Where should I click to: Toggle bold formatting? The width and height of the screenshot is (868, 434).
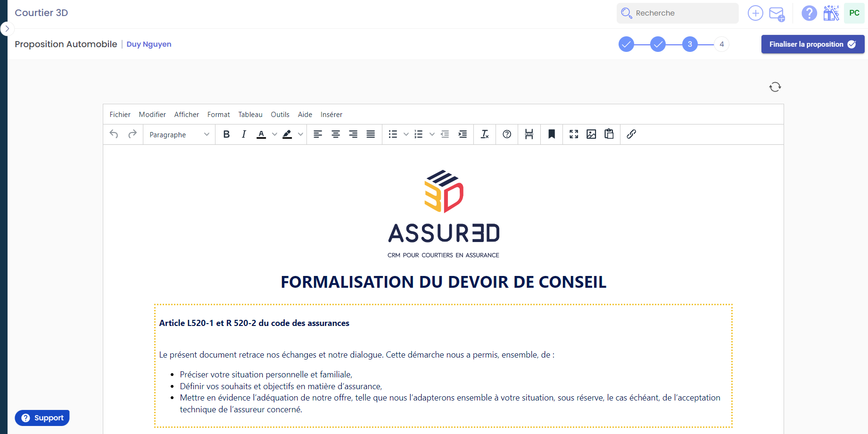(226, 134)
